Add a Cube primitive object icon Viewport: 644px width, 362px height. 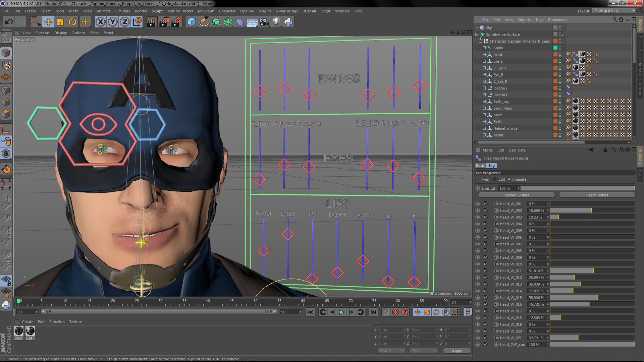pos(192,22)
